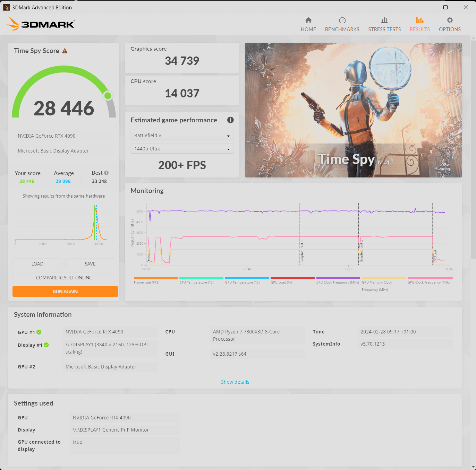Click the info icon beside Best score
The height and width of the screenshot is (470, 476).
pos(107,173)
